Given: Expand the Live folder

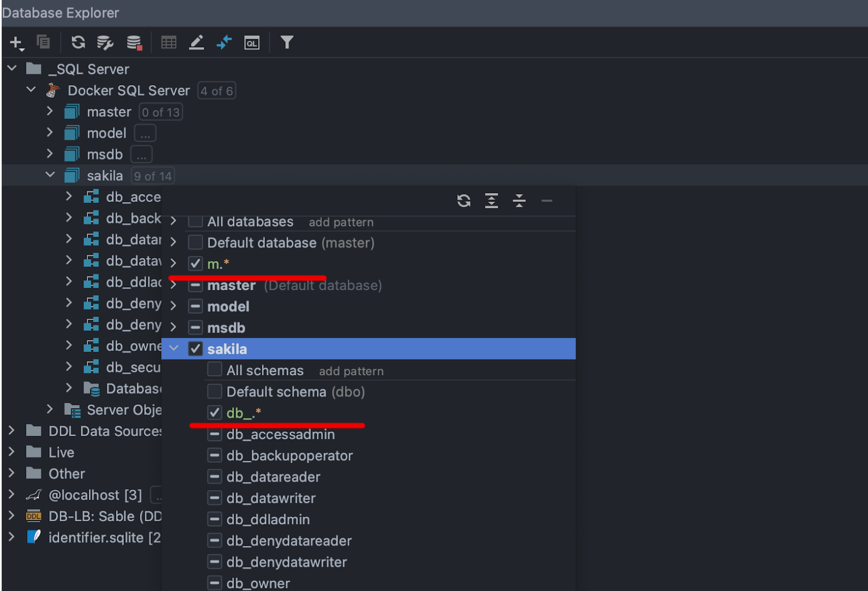Looking at the screenshot, I should pyautogui.click(x=11, y=452).
